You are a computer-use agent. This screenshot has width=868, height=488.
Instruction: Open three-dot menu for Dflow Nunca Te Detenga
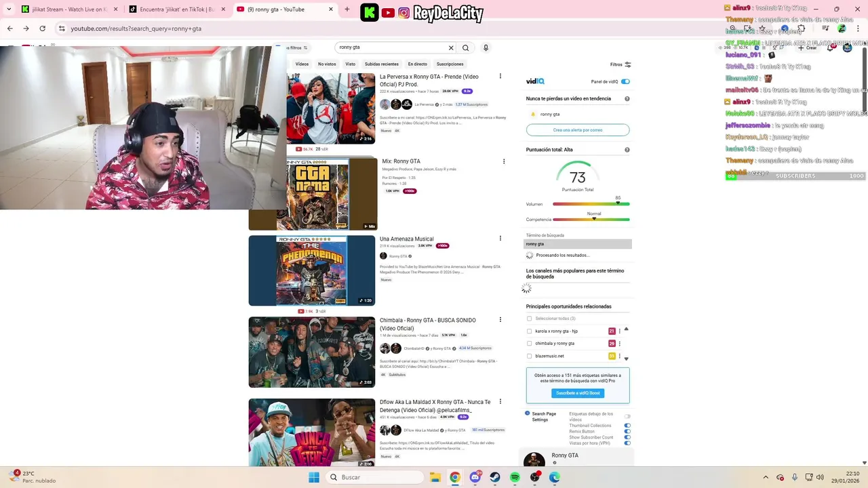click(x=500, y=402)
